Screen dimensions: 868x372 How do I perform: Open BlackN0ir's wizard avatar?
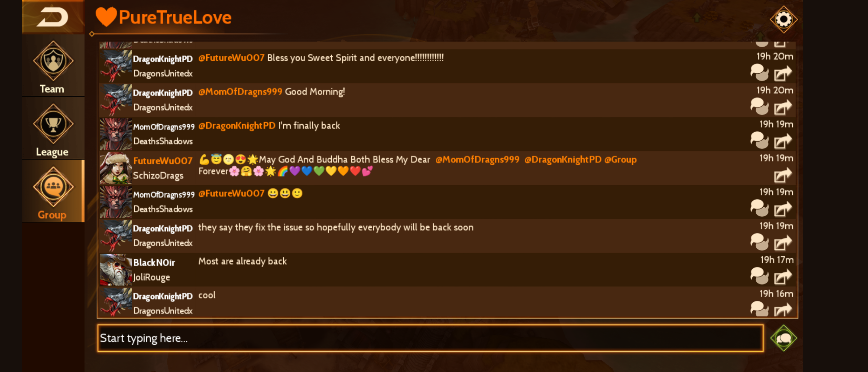coord(116,270)
